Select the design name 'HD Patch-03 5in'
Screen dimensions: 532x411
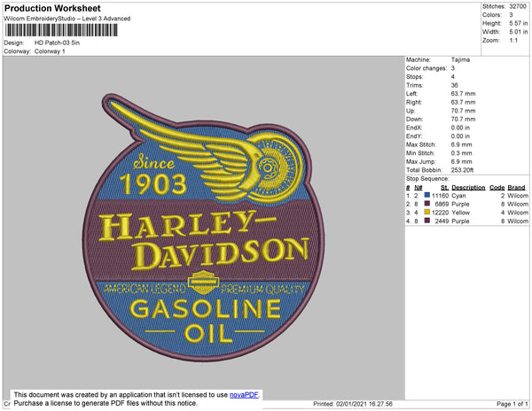[x=57, y=43]
